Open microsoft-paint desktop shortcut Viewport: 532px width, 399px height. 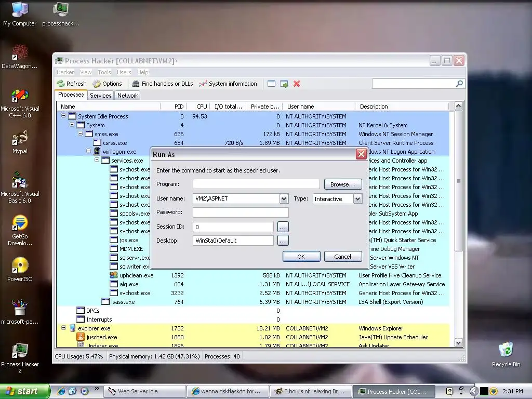20,312
